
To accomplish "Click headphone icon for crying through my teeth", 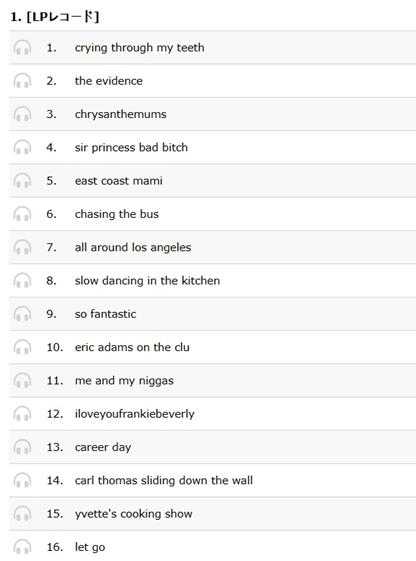I will [x=22, y=48].
